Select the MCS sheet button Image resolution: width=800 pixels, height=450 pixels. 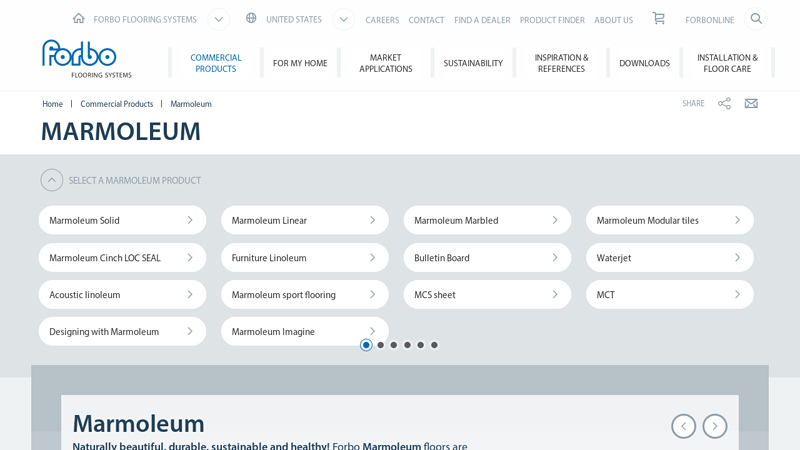(487, 294)
